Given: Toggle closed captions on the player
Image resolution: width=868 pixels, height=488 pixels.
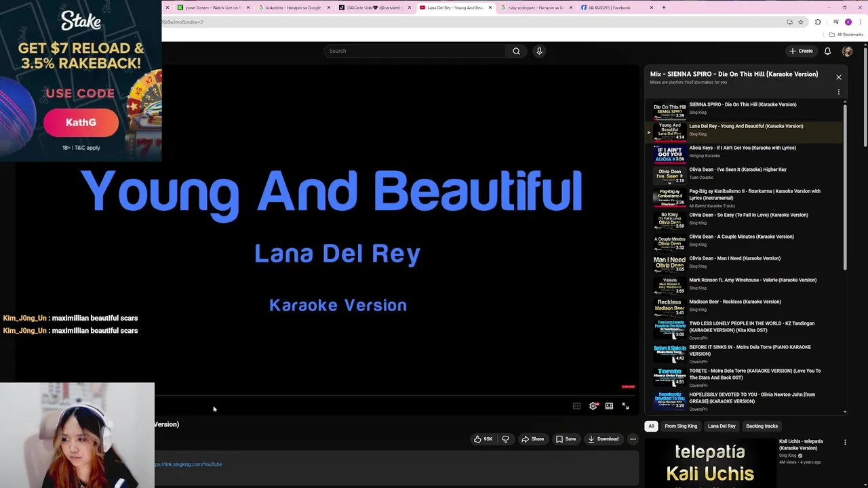Looking at the screenshot, I should (576, 406).
